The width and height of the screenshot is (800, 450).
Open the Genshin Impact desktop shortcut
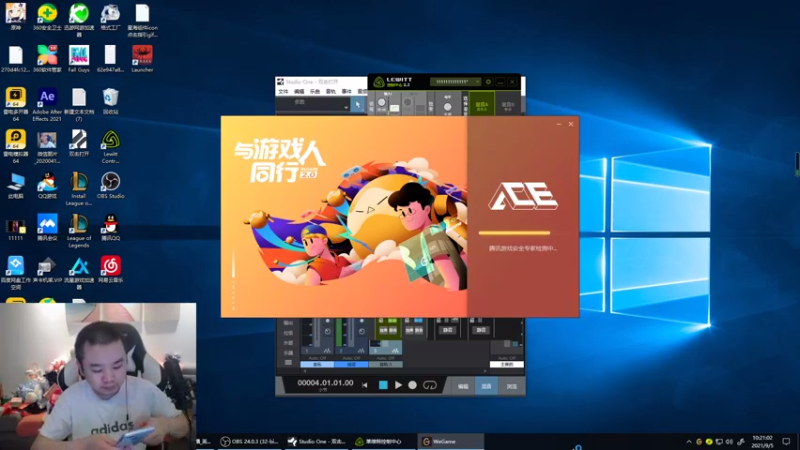tap(15, 16)
